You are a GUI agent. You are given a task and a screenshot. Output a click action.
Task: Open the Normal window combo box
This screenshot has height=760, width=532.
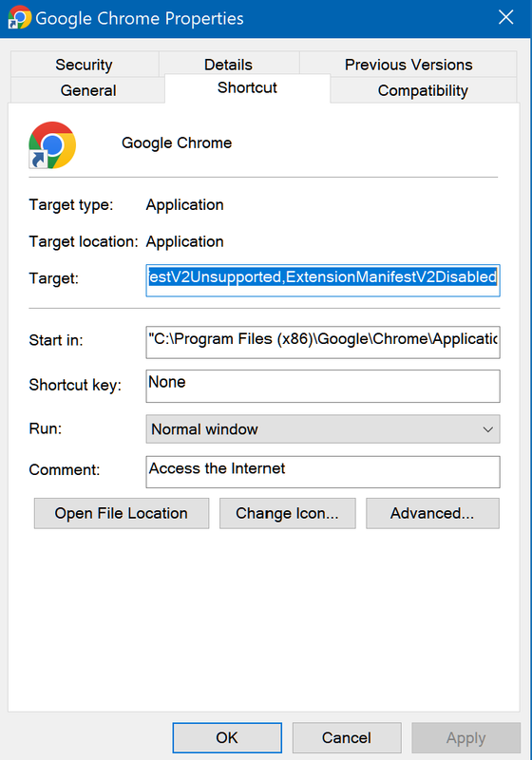click(323, 429)
